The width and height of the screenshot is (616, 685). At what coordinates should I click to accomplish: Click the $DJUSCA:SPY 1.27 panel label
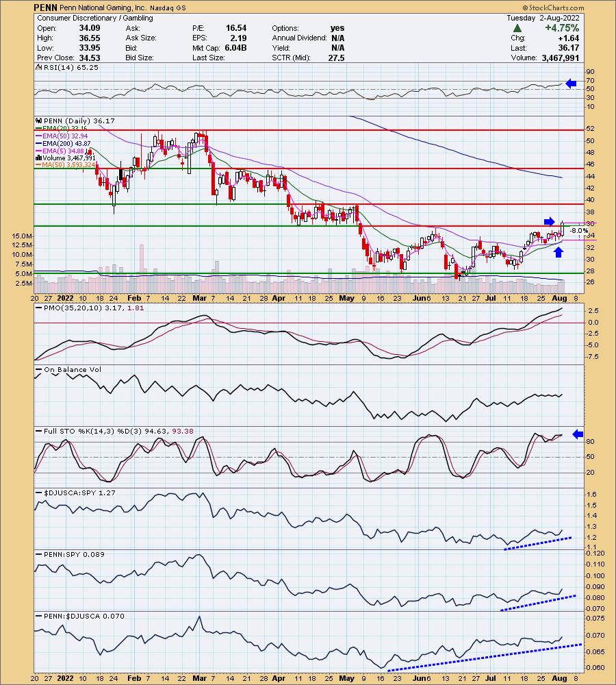tap(79, 493)
